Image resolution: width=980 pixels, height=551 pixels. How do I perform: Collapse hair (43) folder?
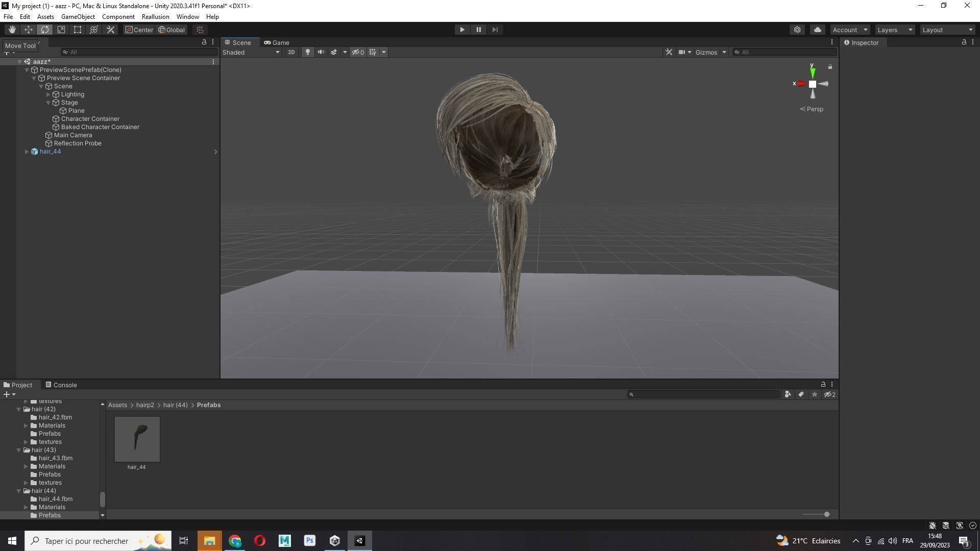coord(19,450)
